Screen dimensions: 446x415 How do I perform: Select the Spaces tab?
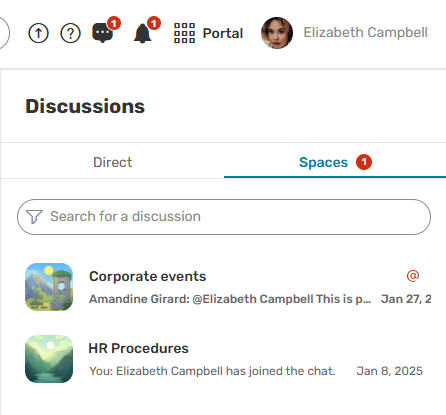[x=335, y=162]
